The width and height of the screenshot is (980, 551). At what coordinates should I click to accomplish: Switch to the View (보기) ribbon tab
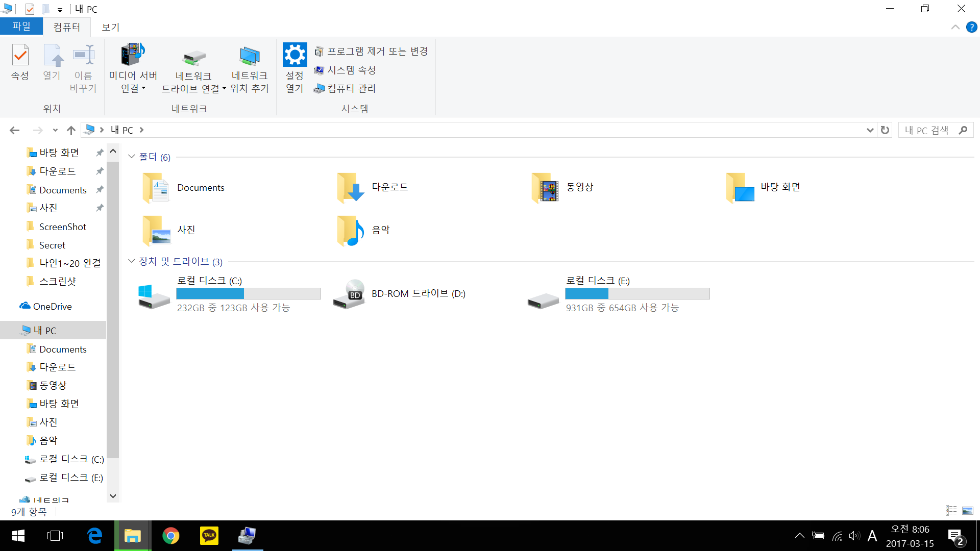(x=110, y=27)
